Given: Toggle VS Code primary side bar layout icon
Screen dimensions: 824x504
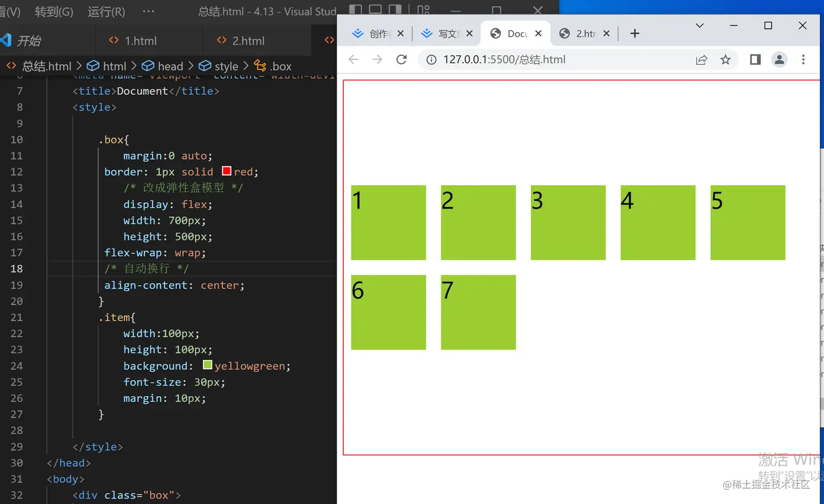Looking at the screenshot, I should pyautogui.click(x=355, y=9).
